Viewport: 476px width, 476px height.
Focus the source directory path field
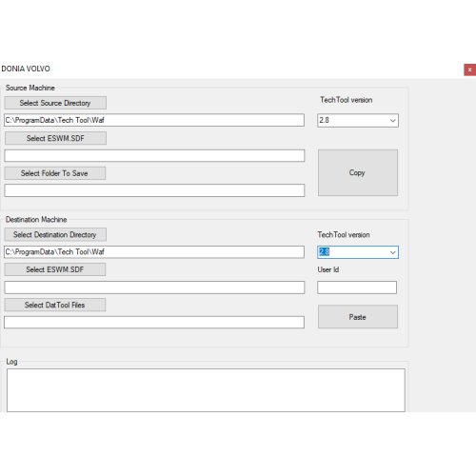pos(154,120)
